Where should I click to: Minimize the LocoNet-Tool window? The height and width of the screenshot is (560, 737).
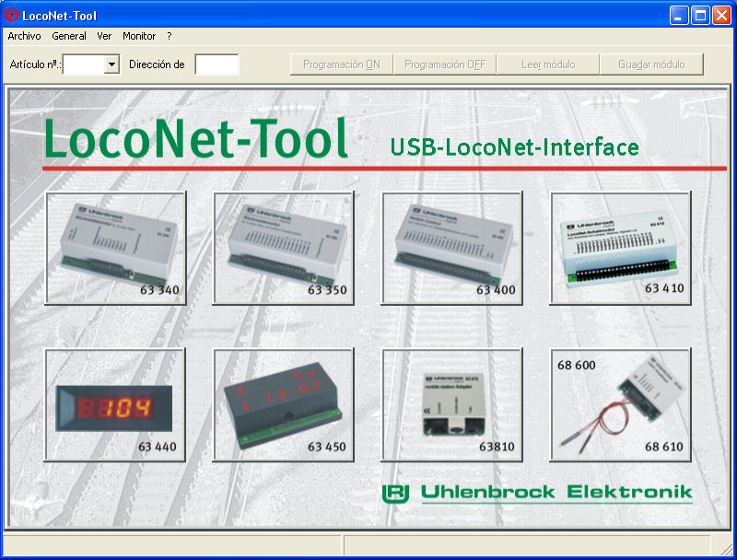pyautogui.click(x=679, y=16)
